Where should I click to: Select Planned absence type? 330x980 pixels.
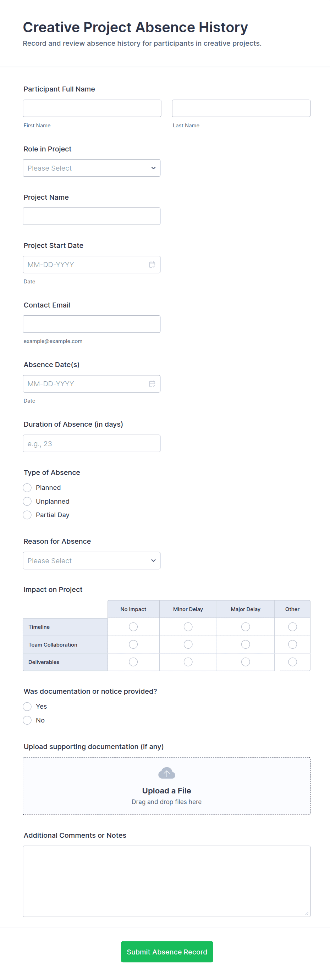[27, 487]
